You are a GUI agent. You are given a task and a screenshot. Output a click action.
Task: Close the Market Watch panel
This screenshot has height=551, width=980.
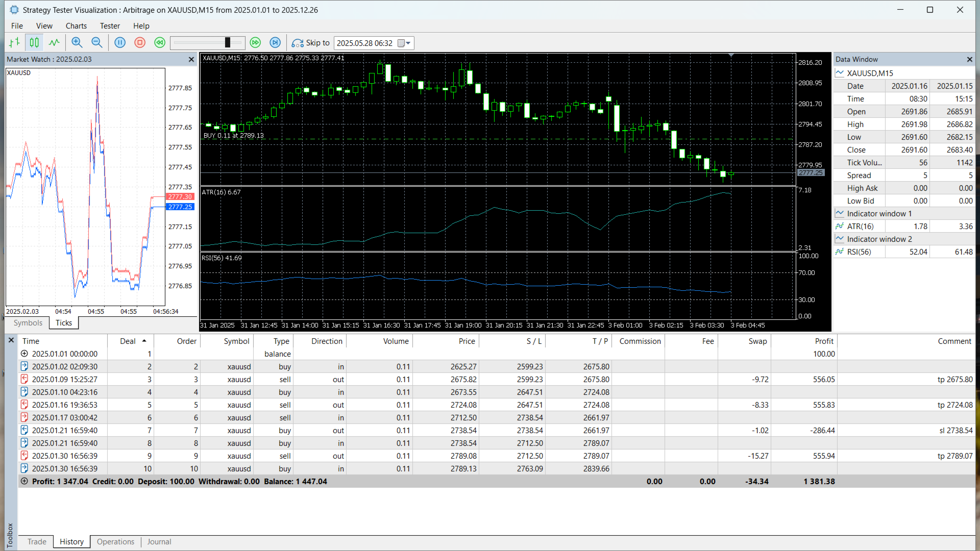(x=191, y=60)
